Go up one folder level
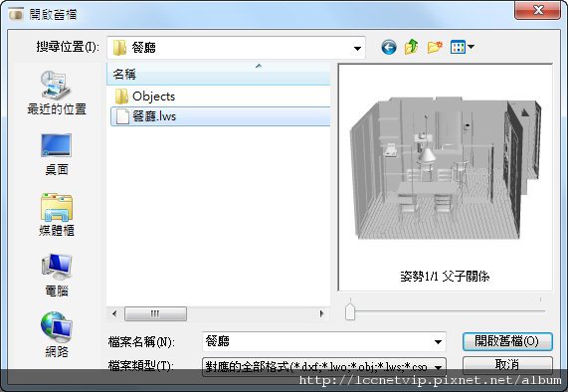Viewport: 568px width, 392px height. click(x=412, y=47)
